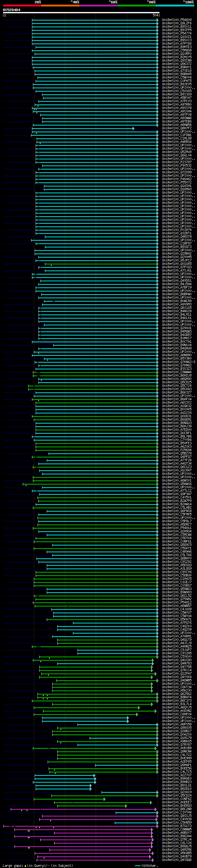This screenshot has height=868, width=197.
Task: Click the red ~20% identity legend bar
Action: 22,6
